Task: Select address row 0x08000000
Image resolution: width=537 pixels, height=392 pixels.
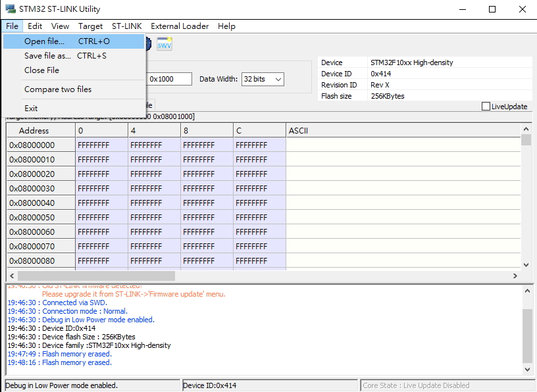Action: tap(41, 145)
